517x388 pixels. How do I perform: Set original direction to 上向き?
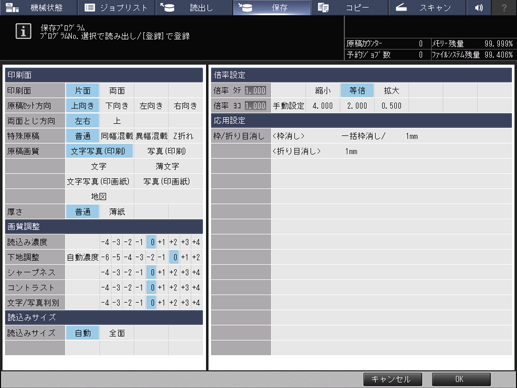(82, 106)
